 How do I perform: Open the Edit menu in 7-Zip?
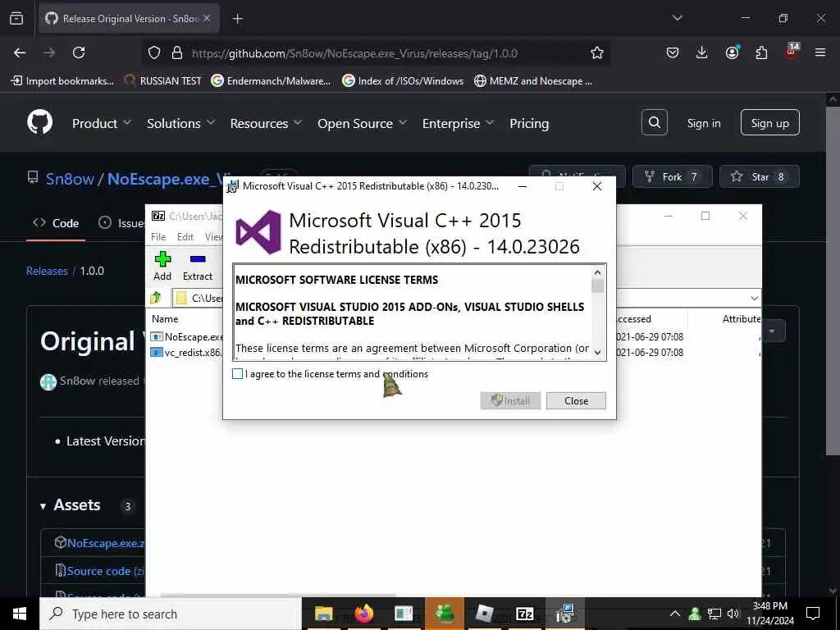185,237
